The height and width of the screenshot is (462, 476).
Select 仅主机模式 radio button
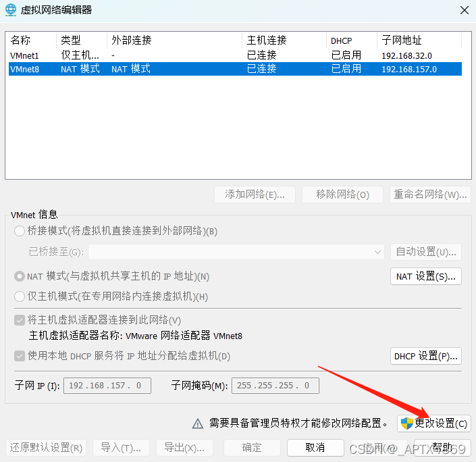(20, 296)
